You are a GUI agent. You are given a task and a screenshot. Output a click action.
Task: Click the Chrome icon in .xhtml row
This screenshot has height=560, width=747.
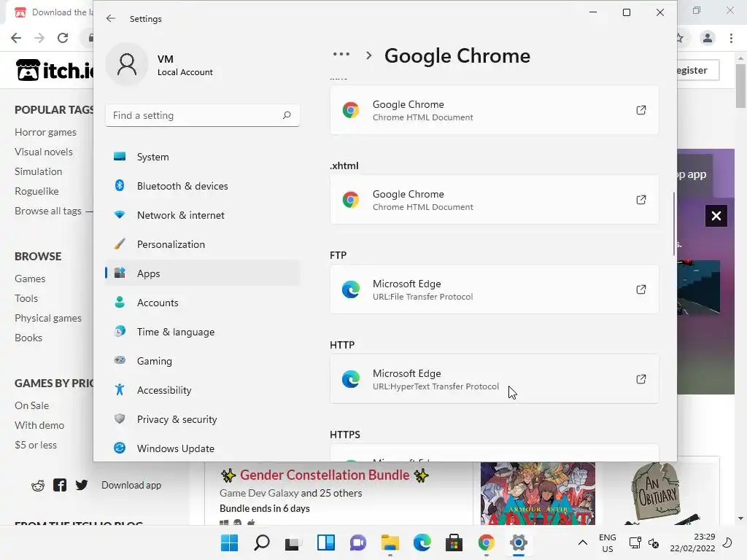coord(351,200)
